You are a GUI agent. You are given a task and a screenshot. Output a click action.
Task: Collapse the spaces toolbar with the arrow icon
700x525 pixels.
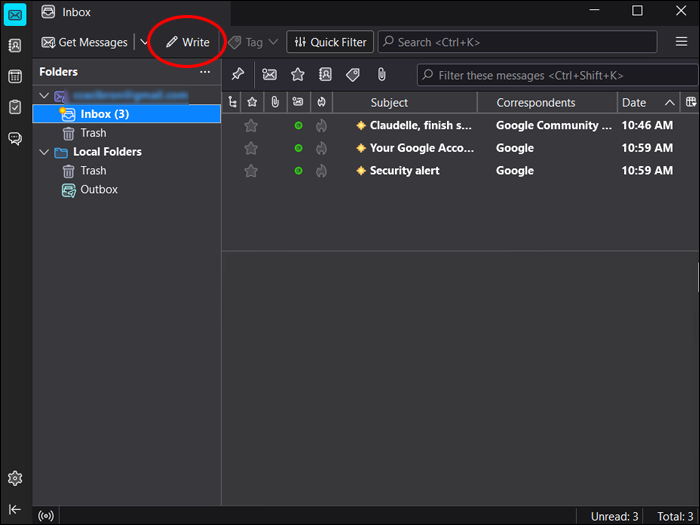15,509
